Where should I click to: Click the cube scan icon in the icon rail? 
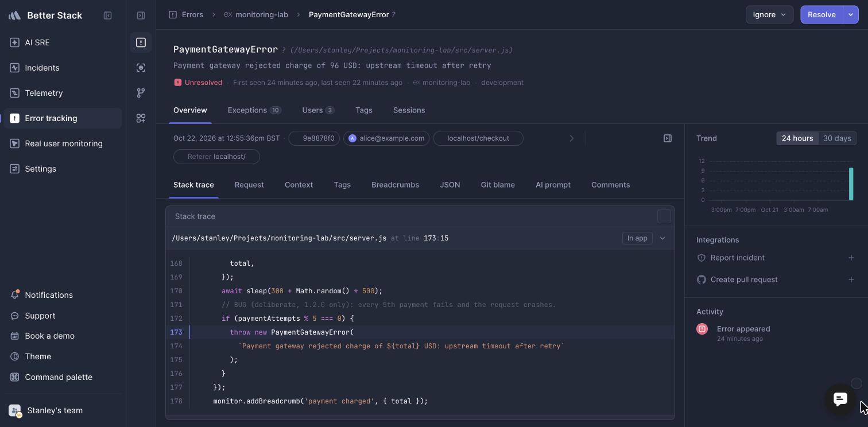point(141,68)
